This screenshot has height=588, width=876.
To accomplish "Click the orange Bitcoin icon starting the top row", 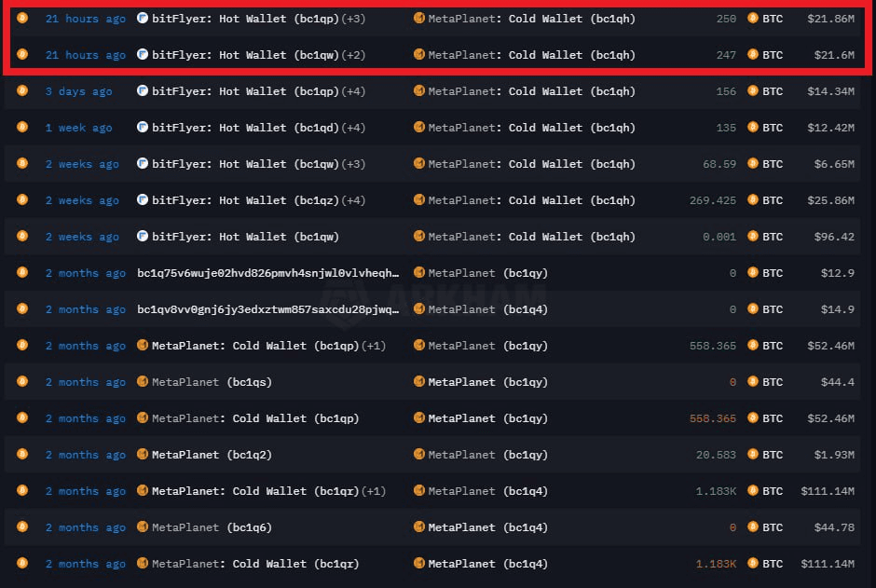I will 21,19.
